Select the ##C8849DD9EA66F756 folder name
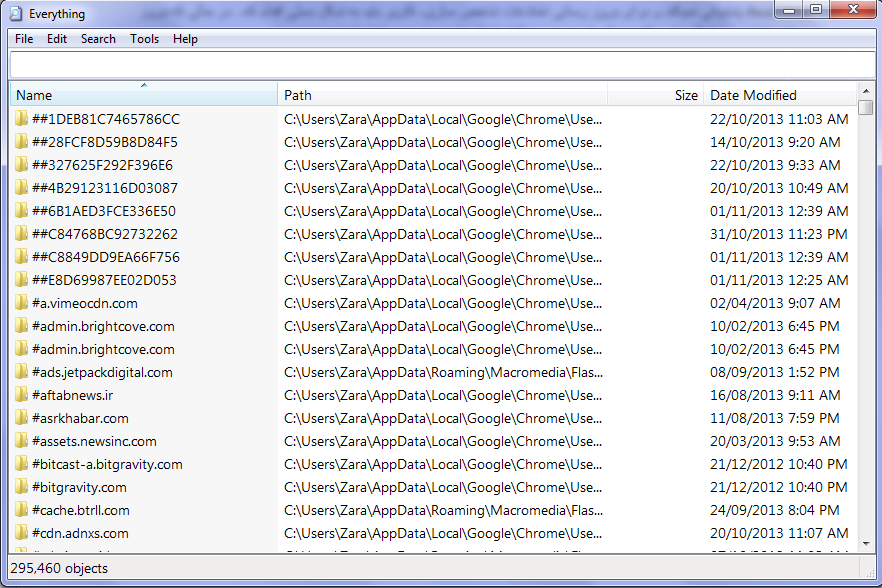This screenshot has height=588, width=882. point(106,257)
